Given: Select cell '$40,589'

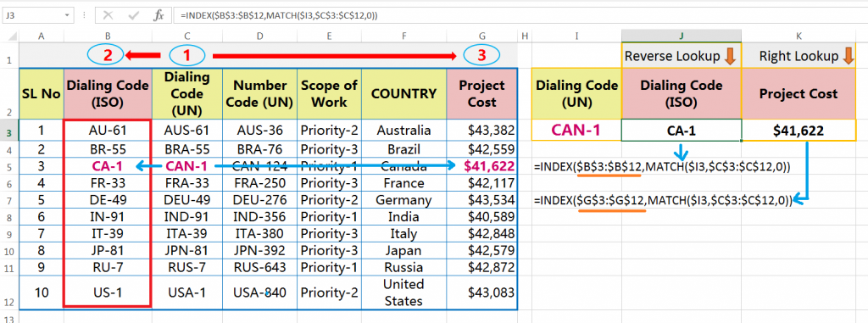Looking at the screenshot, I should coord(482,217).
